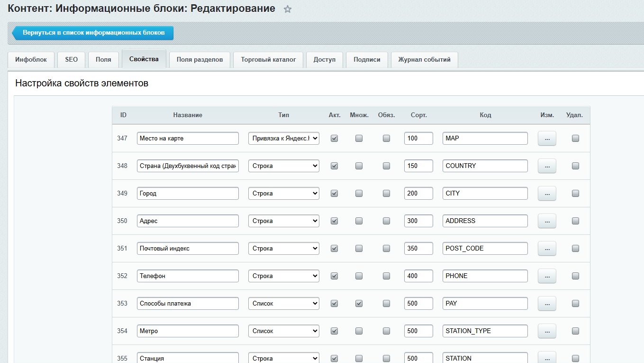Image resolution: width=644 pixels, height=363 pixels.
Task: Click the ellipsis button for PAY row
Action: [x=546, y=304]
